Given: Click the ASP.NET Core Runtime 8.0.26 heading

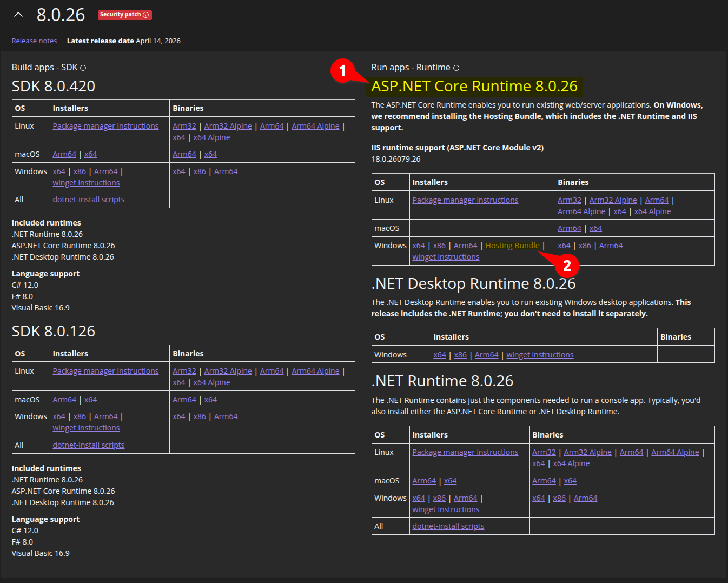Looking at the screenshot, I should tap(474, 86).
